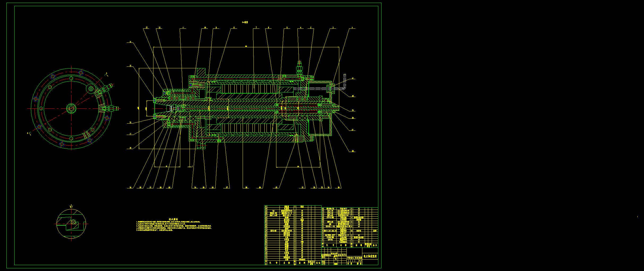Screen dimensions: 644x271
Task: Click the hex fitting atop the spindle housing
Action: click(299, 68)
